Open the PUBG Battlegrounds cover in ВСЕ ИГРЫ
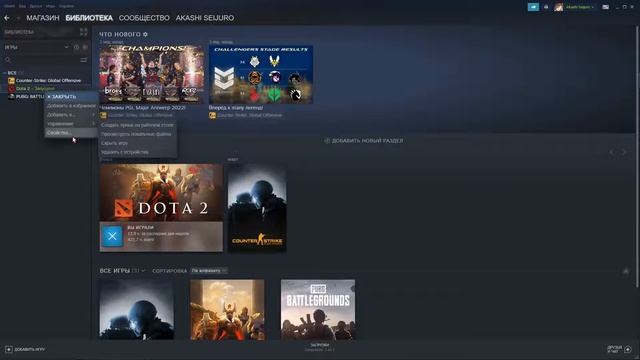The width and height of the screenshot is (640, 360). (x=318, y=309)
